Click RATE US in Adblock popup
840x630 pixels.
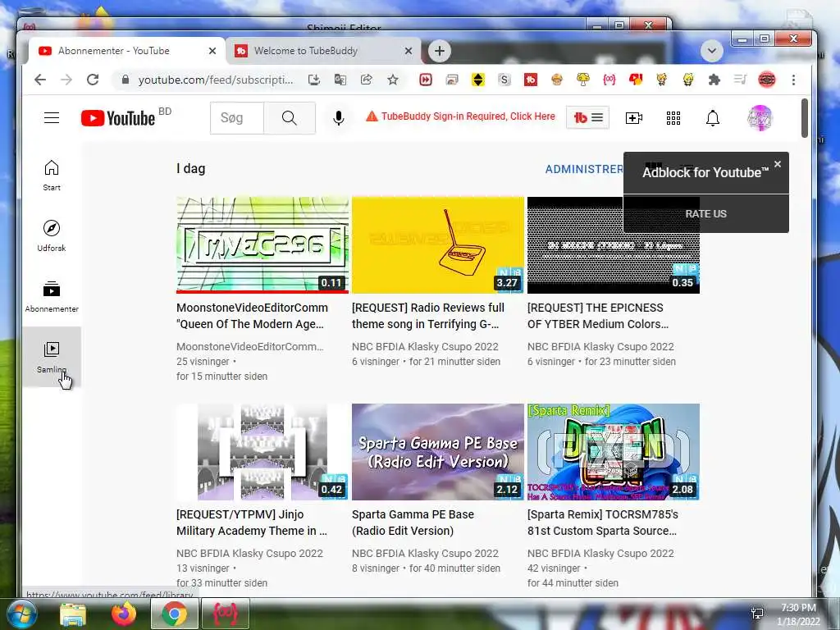(705, 214)
